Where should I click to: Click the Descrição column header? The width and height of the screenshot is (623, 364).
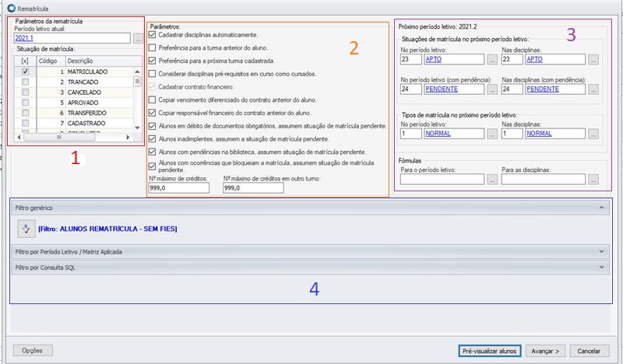pos(97,61)
